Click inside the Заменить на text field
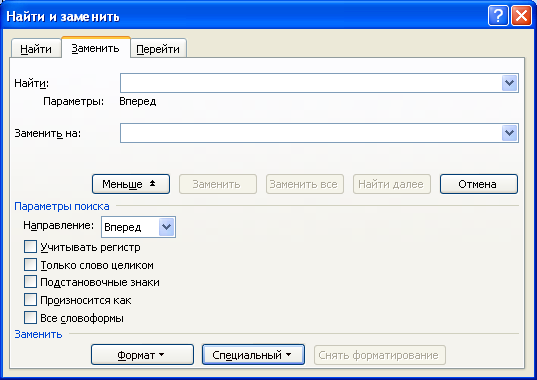Viewport: 537px width, 380px height. 311,133
